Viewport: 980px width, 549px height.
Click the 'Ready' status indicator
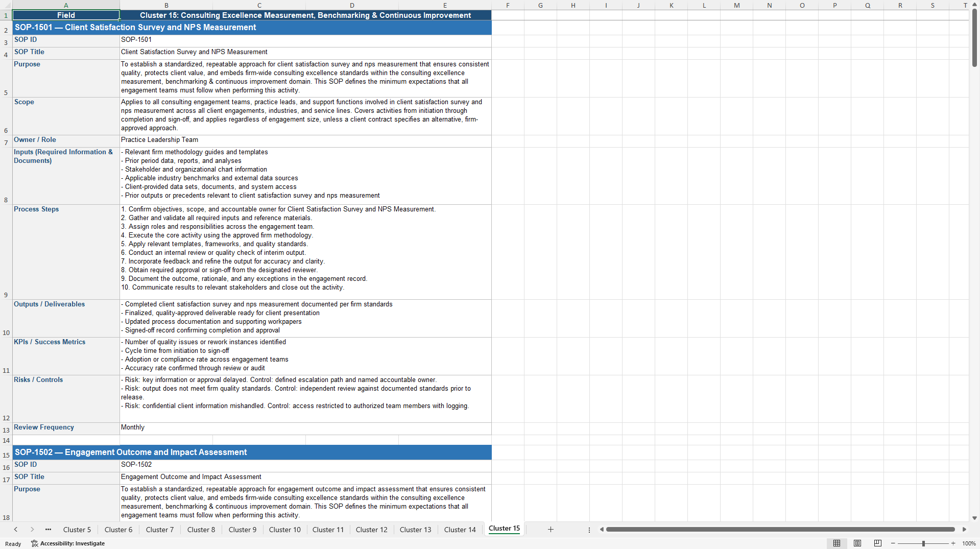point(13,544)
